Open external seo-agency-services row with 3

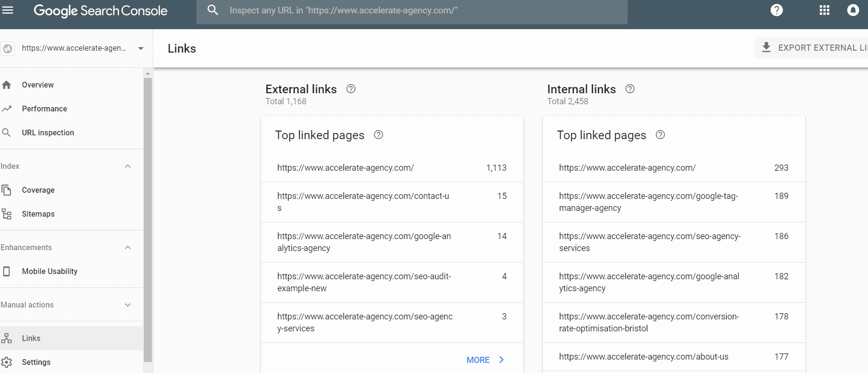tap(392, 322)
